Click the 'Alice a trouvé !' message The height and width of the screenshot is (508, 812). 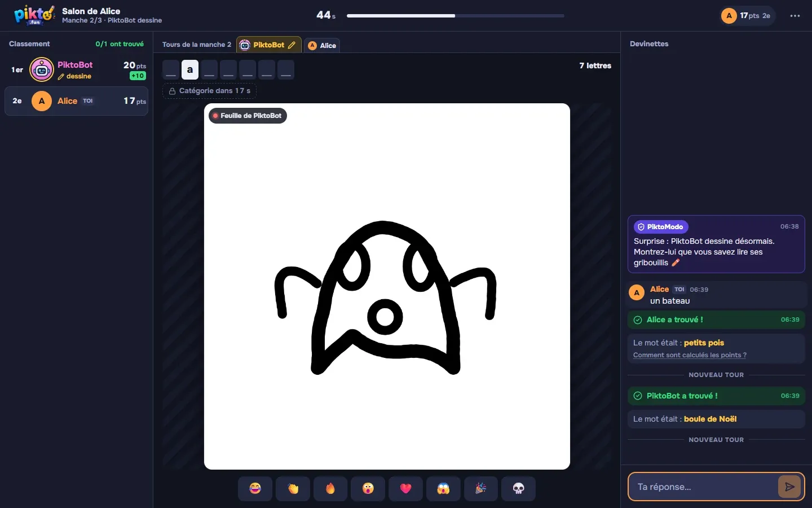[x=716, y=319]
